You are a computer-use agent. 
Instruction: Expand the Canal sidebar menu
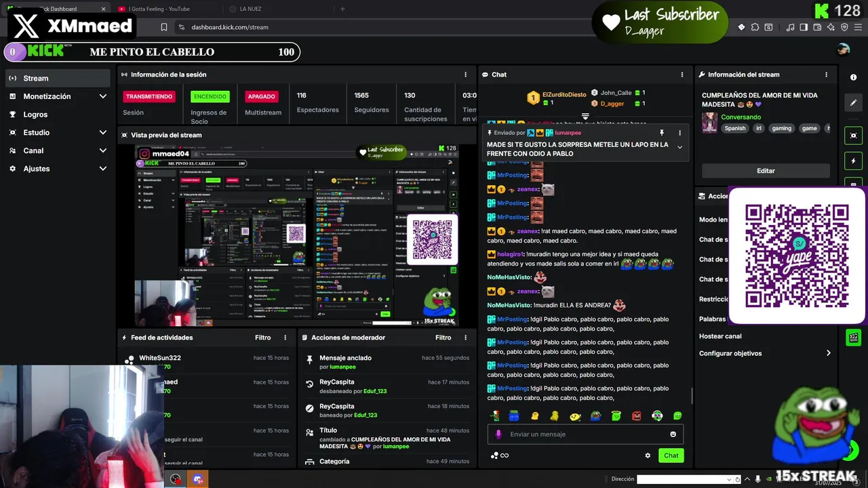pos(58,150)
